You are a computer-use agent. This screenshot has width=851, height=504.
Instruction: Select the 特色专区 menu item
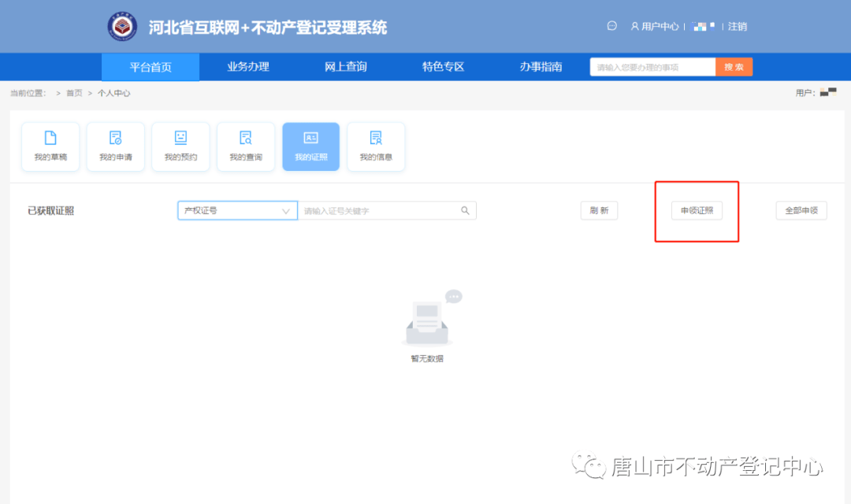442,67
